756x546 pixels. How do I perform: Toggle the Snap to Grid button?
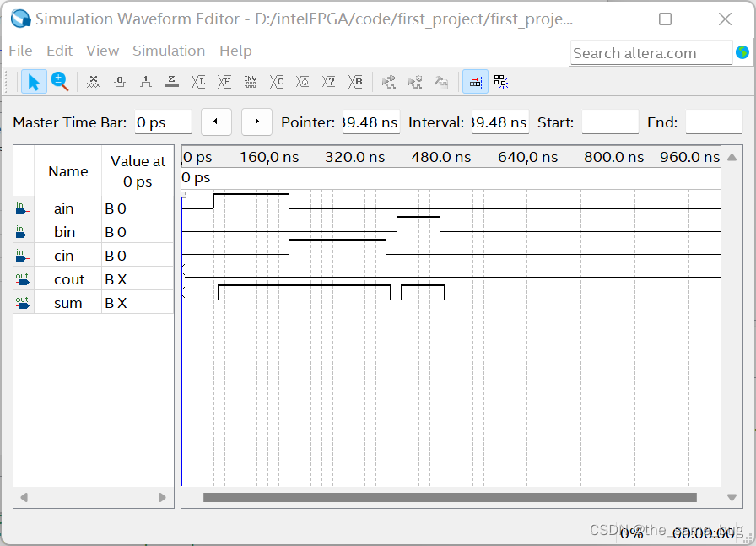pyautogui.click(x=501, y=82)
